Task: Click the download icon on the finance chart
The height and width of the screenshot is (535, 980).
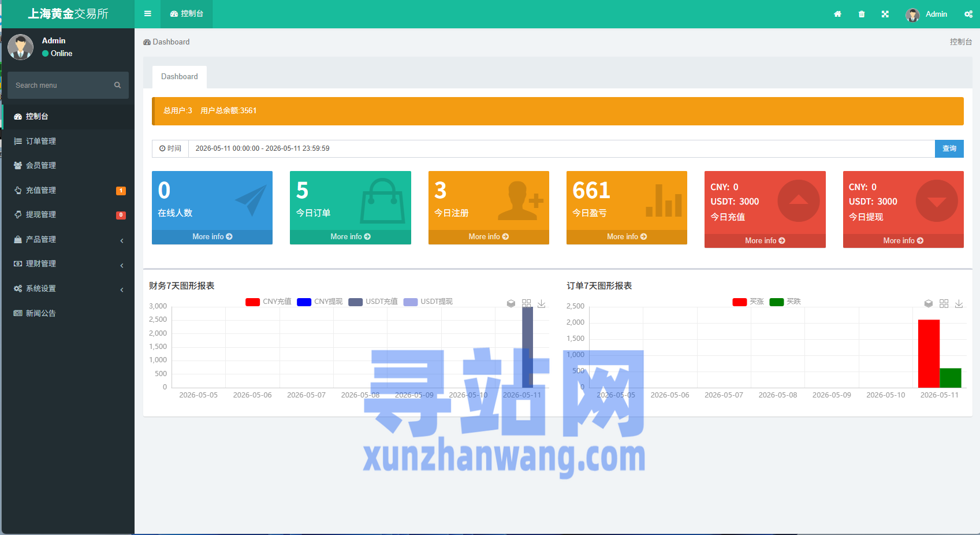Action: tap(542, 303)
